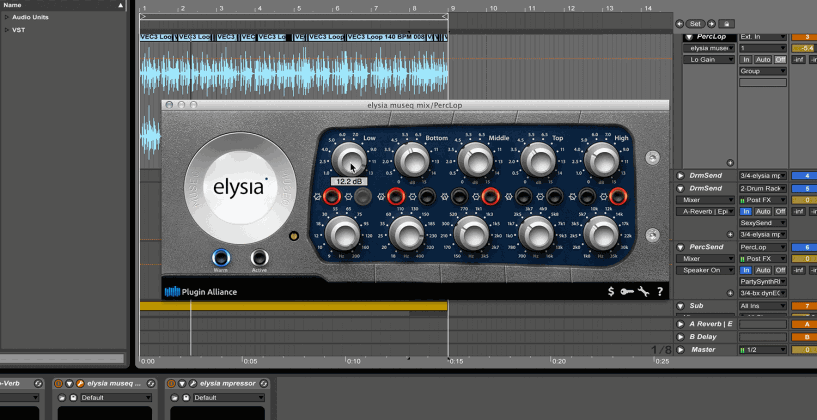817x420 pixels.
Task: Unfold the Master track triangle
Action: click(680, 350)
